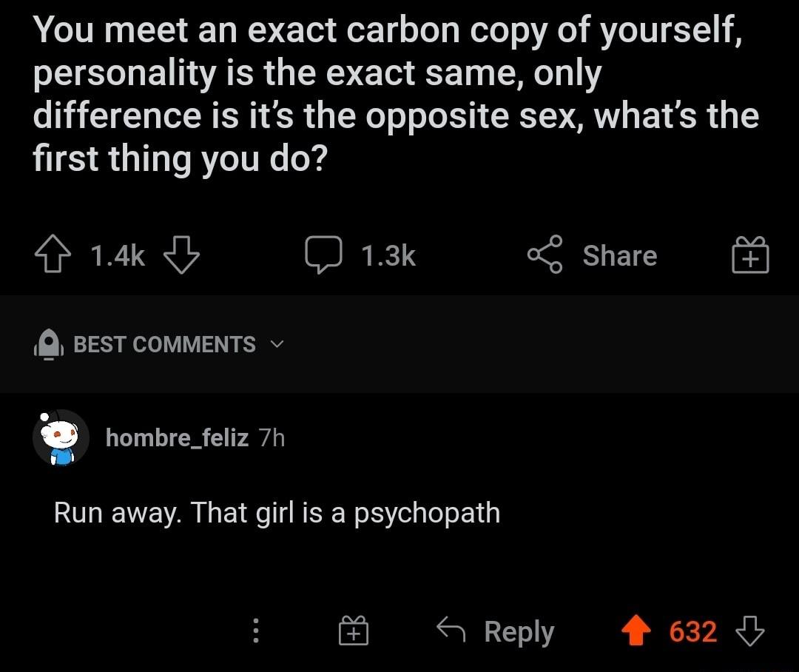
Task: Give an award to the post
Action: [x=750, y=256]
